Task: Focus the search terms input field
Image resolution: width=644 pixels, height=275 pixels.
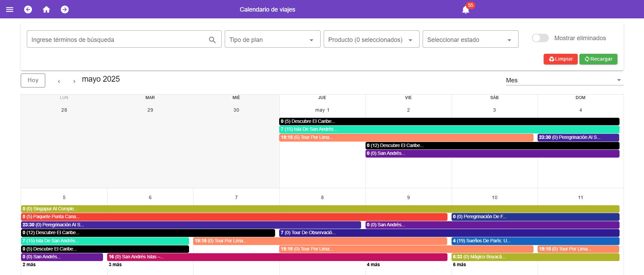Action: [x=117, y=39]
